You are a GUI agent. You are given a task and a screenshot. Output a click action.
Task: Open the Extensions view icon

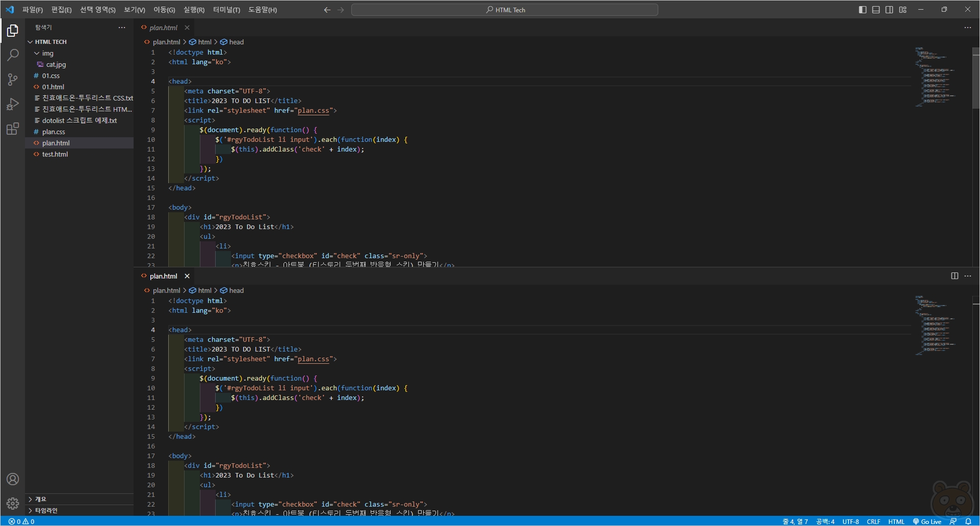(13, 129)
